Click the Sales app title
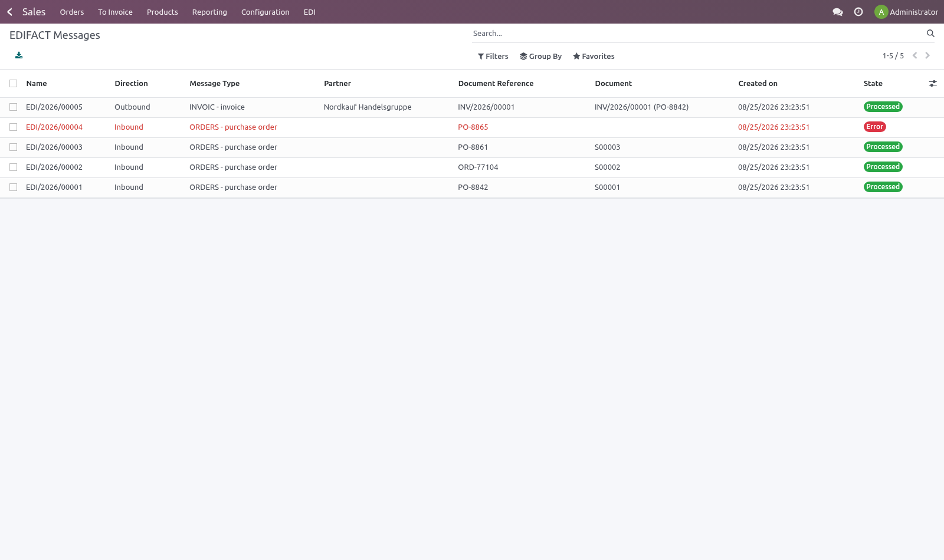The image size is (944, 560). click(x=34, y=12)
